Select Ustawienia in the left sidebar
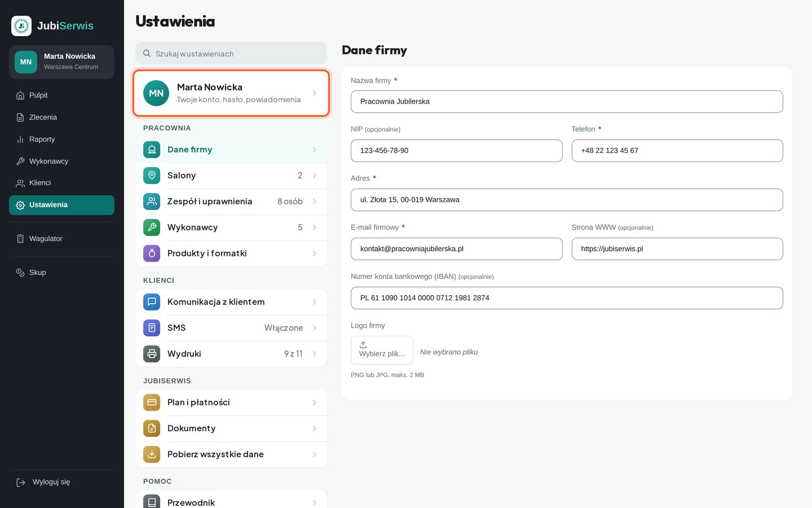The height and width of the screenshot is (508, 812). 61,205
